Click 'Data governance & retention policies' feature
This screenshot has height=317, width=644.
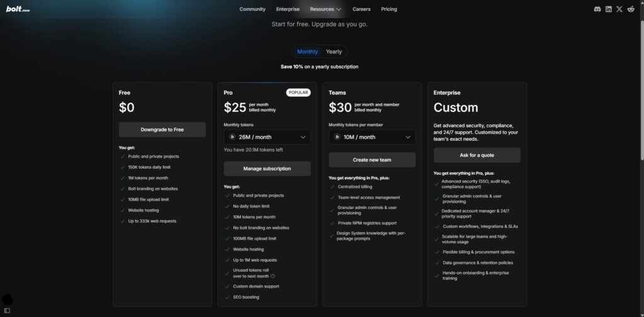(478, 263)
